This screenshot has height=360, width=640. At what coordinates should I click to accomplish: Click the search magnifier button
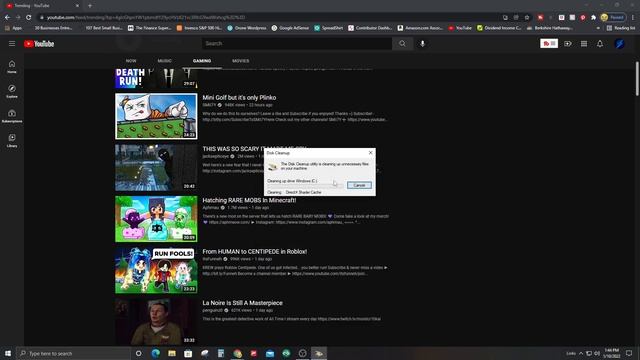click(x=402, y=44)
